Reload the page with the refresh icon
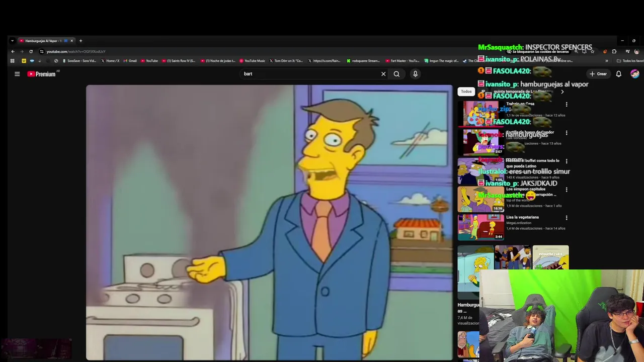The height and width of the screenshot is (362, 644). tap(31, 51)
